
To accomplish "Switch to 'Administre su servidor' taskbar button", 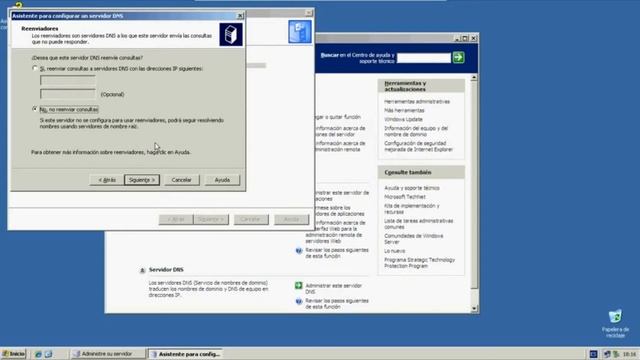I will coord(107,354).
